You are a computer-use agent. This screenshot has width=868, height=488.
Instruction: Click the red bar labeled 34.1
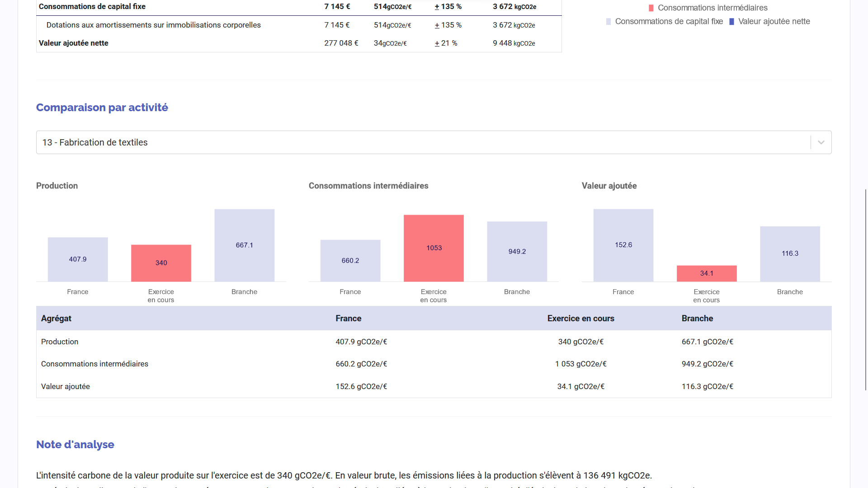tap(707, 273)
